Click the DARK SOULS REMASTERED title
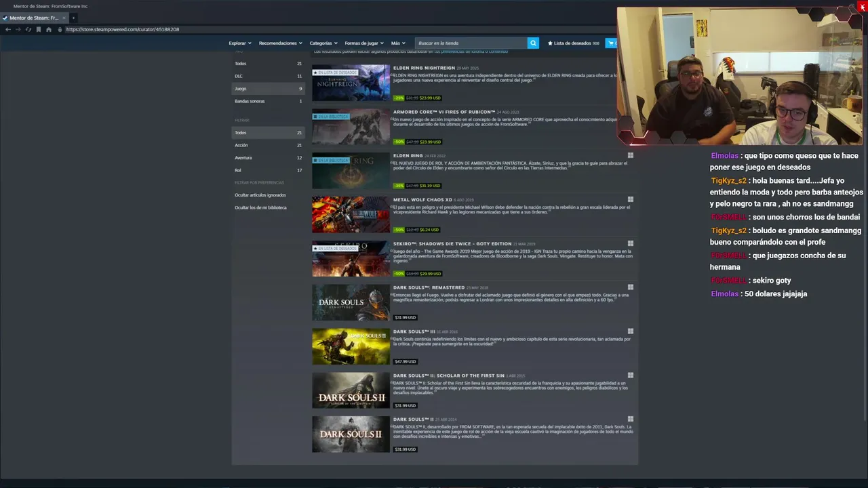The image size is (868, 488). (429, 287)
